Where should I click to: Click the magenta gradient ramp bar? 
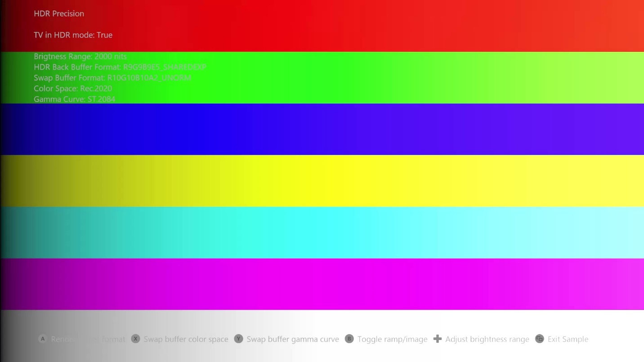click(322, 284)
